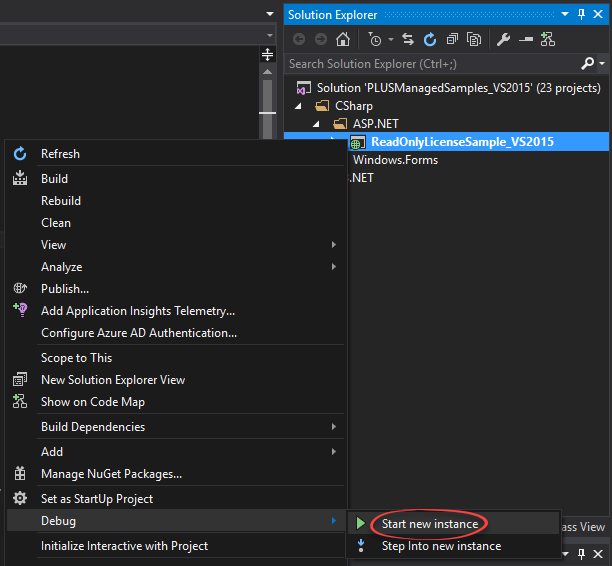The height and width of the screenshot is (566, 612).
Task: Open the Build Dependencies submenu
Action: coord(176,427)
